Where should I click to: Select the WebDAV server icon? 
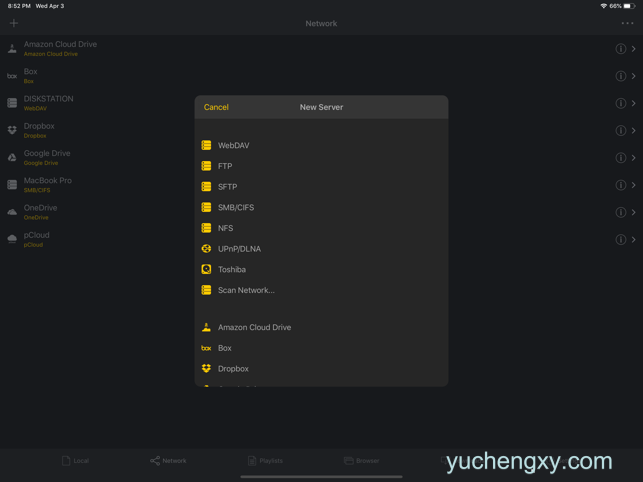pos(206,145)
